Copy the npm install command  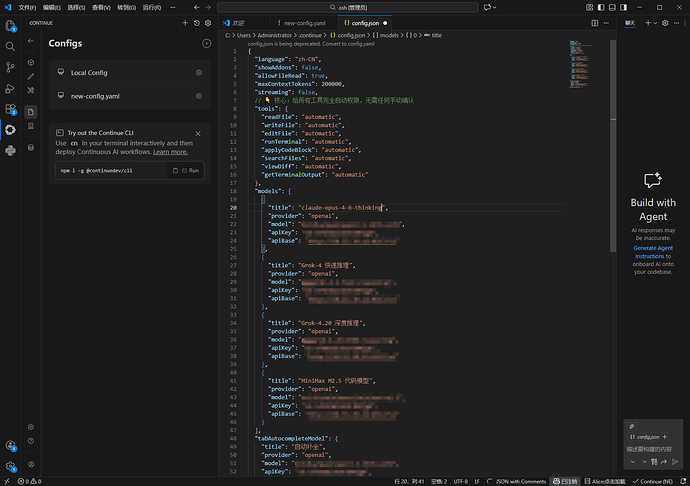pyautogui.click(x=175, y=171)
